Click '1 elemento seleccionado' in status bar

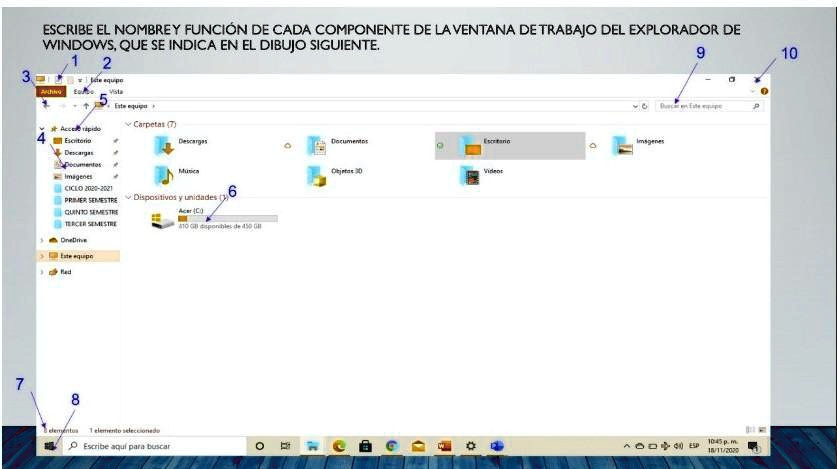point(124,430)
